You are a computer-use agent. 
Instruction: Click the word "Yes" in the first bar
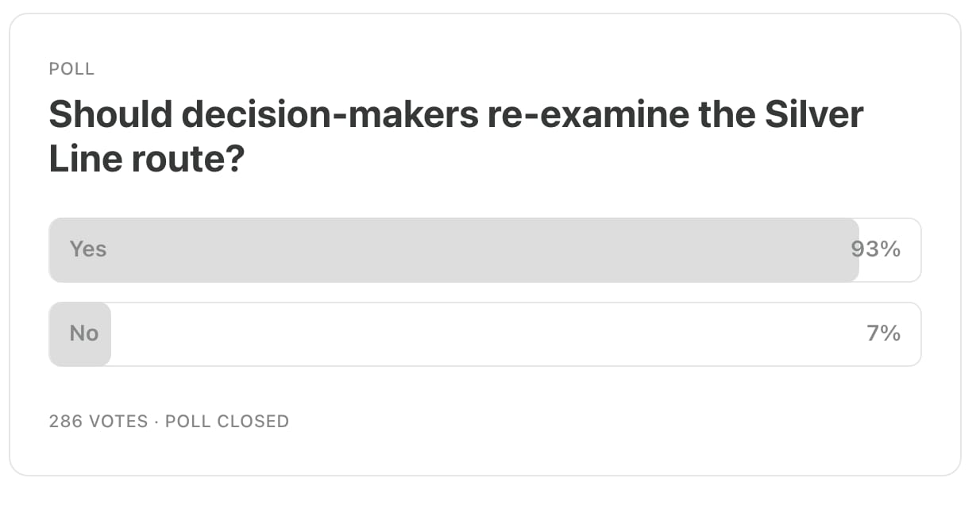pyautogui.click(x=87, y=249)
